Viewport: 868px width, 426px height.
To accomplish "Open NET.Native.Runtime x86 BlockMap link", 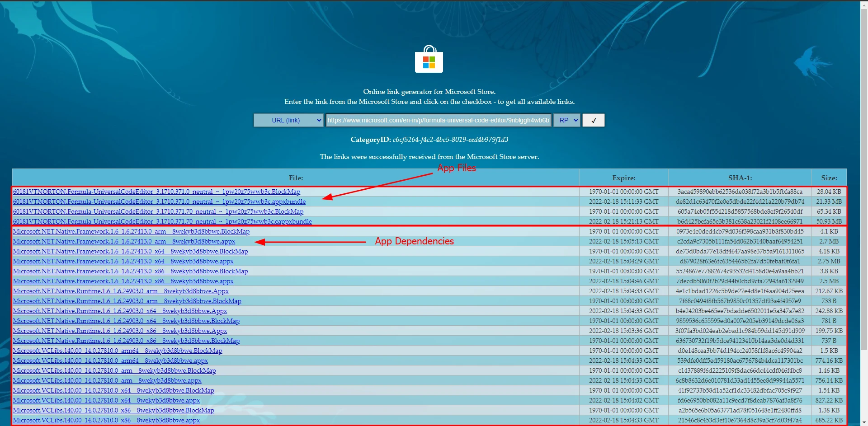I will [x=126, y=341].
